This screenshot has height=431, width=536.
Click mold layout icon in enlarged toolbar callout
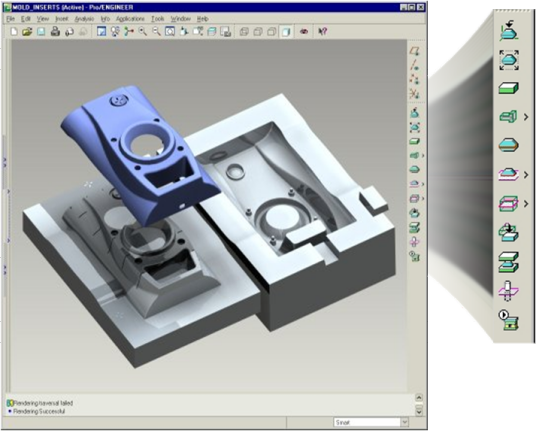tap(509, 320)
